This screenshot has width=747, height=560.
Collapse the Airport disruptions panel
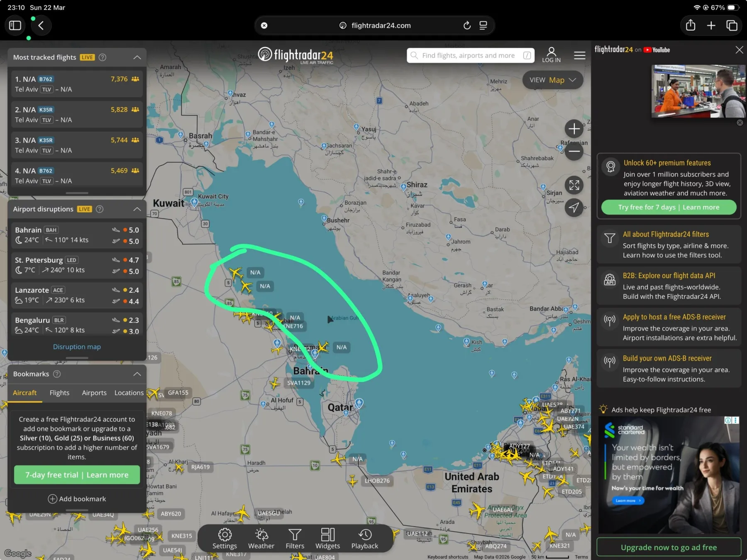click(x=137, y=209)
